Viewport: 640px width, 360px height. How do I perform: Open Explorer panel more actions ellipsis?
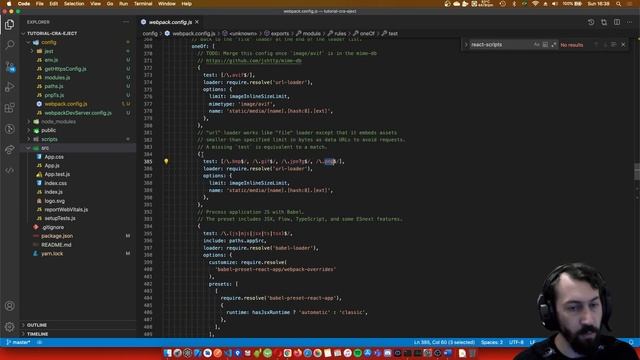(126, 22)
